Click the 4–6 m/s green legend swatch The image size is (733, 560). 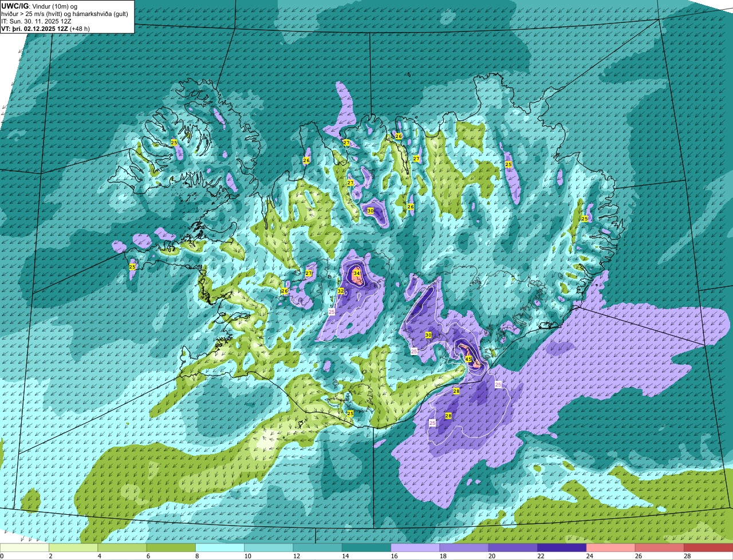tap(122, 547)
